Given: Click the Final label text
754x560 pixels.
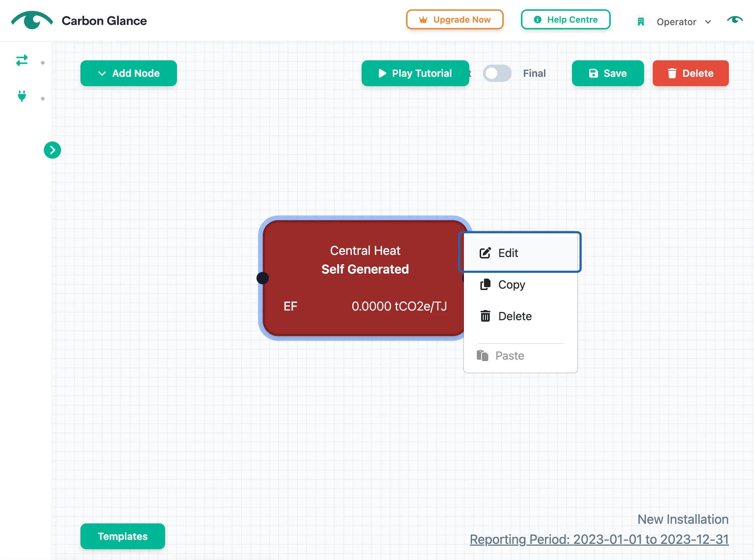Looking at the screenshot, I should [x=534, y=73].
